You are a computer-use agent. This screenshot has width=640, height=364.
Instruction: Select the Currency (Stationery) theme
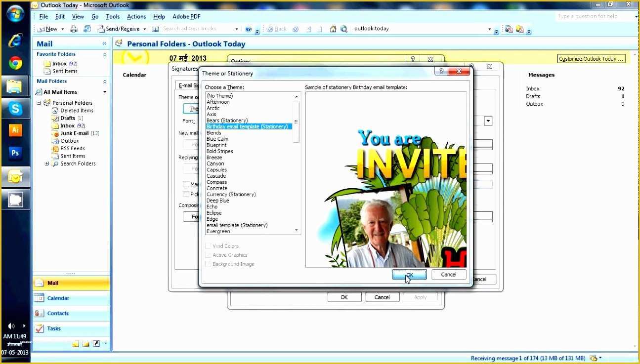pos(231,195)
